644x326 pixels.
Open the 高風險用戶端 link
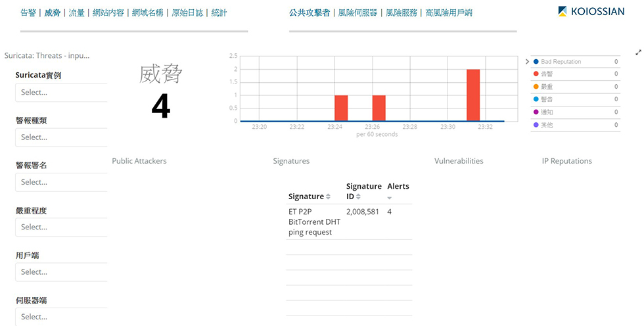tap(448, 12)
